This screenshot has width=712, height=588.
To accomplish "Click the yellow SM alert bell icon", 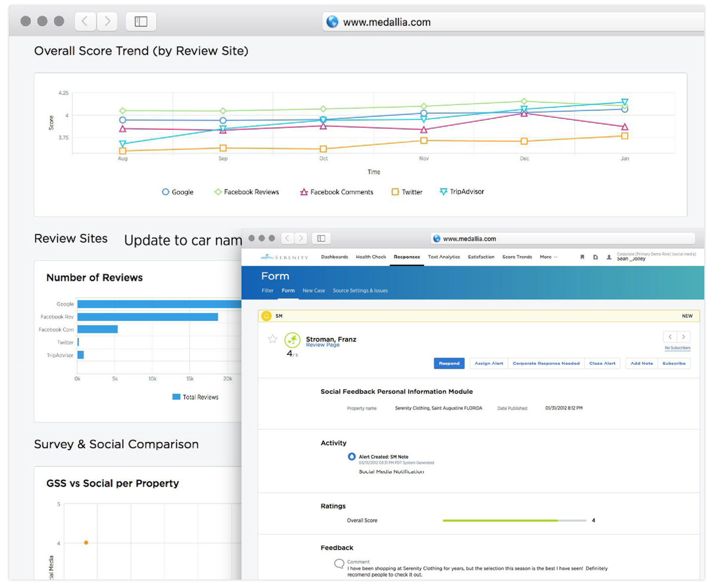I will (x=266, y=316).
